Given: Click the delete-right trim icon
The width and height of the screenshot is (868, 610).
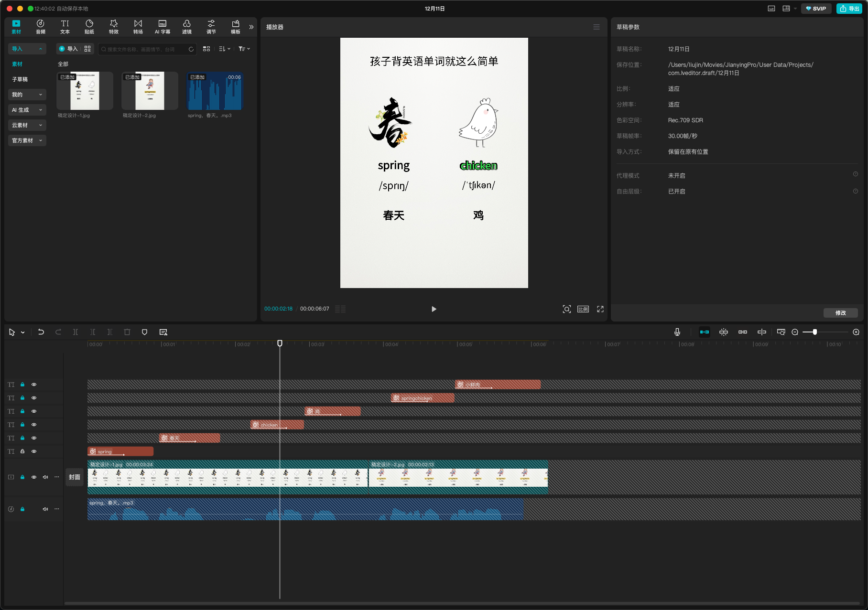Looking at the screenshot, I should coord(110,332).
